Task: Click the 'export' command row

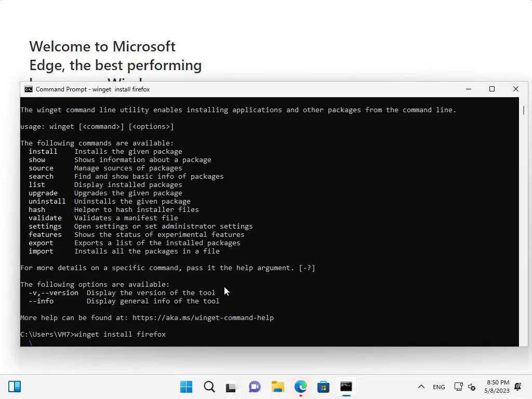Action: (x=135, y=243)
